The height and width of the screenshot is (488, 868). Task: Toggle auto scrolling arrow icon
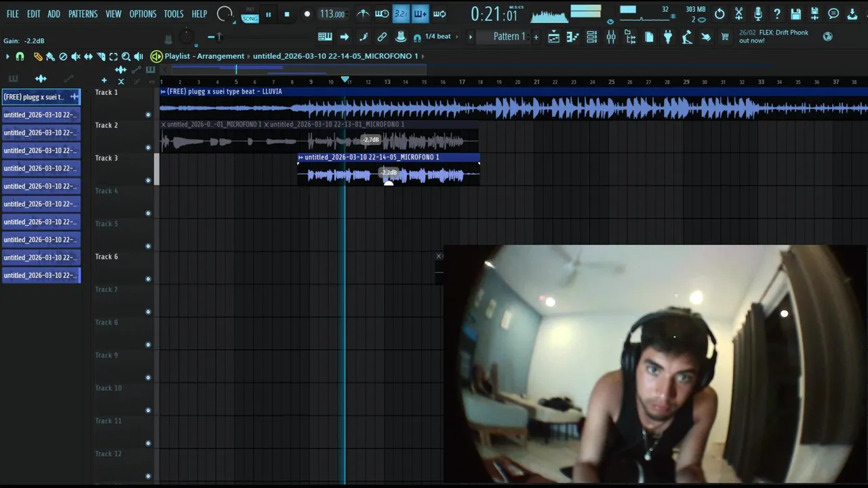pyautogui.click(x=344, y=37)
